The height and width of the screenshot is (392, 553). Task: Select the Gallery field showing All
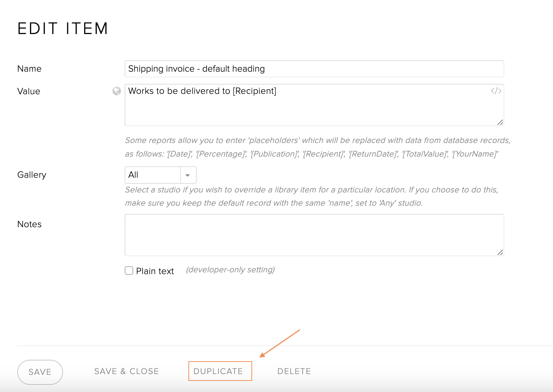click(x=160, y=175)
